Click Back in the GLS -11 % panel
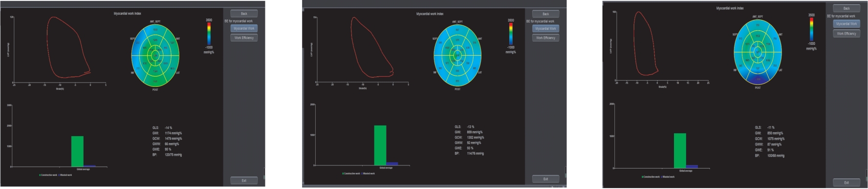868x189 pixels. [x=846, y=8]
